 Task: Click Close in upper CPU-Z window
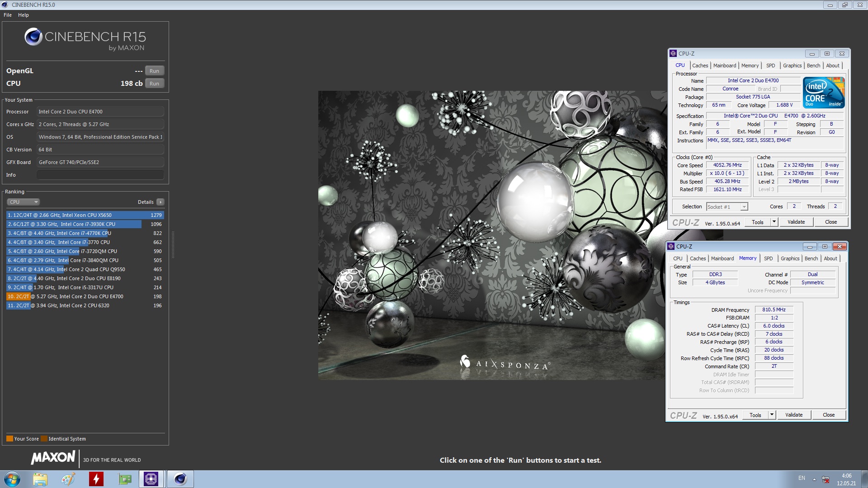coord(831,222)
